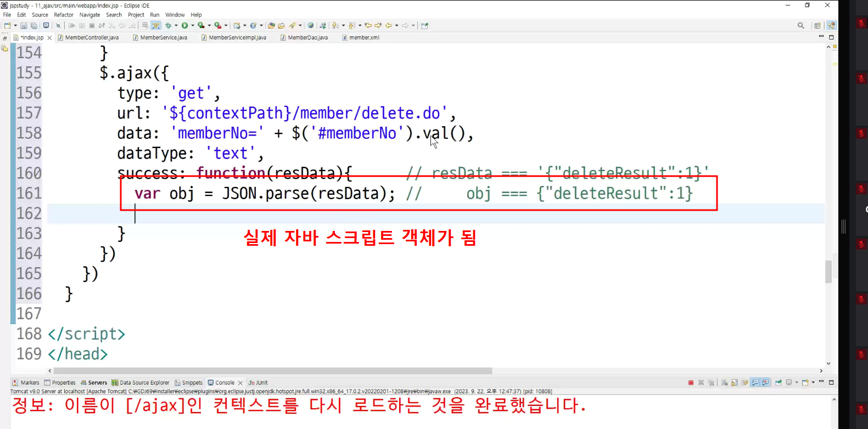
Task: Click the Coverage launch icon
Action: pyautogui.click(x=201, y=26)
